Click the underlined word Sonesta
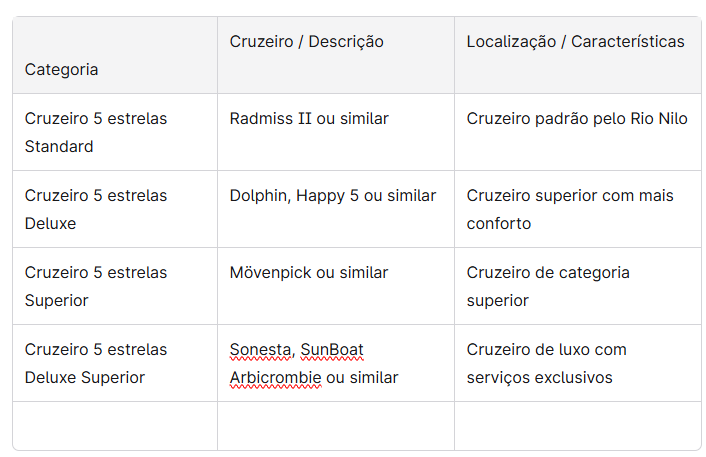This screenshot has height=457, width=706. [x=261, y=350]
